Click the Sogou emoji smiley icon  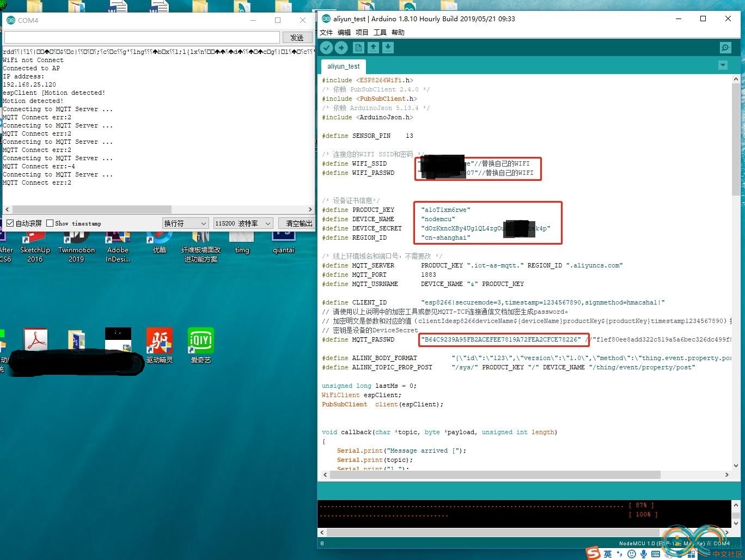tap(632, 554)
